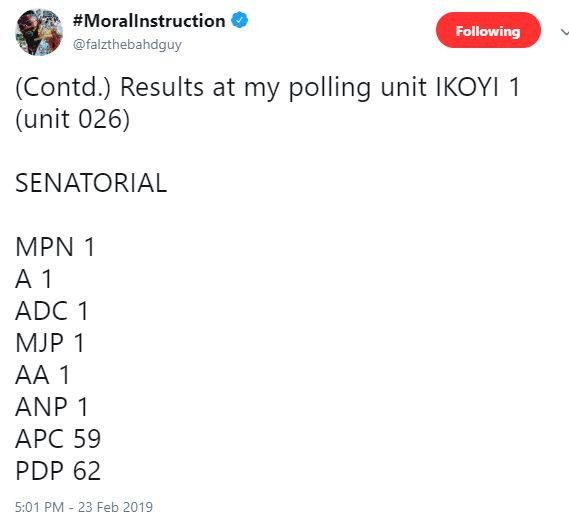The image size is (569, 526).
Task: Click the ANP 1 result line
Action: click(52, 407)
